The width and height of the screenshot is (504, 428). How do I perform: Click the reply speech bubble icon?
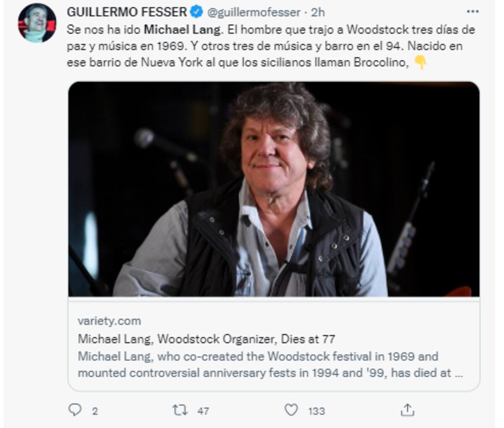click(75, 410)
